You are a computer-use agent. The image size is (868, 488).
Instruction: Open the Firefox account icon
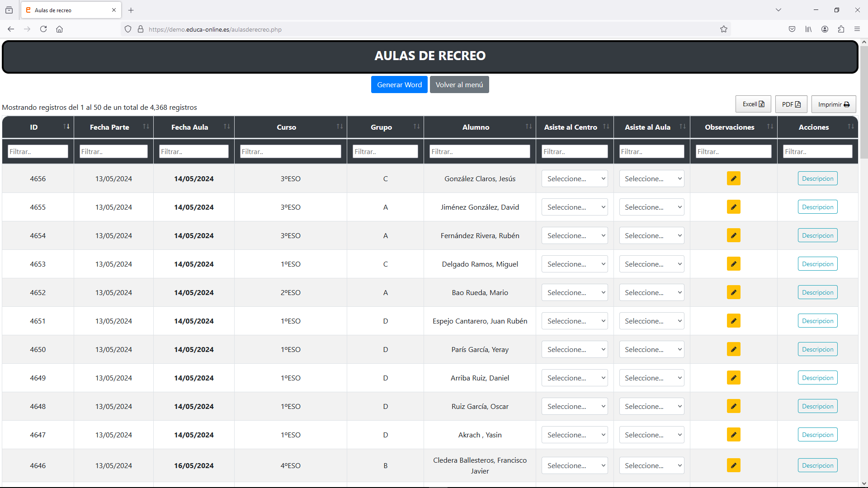click(825, 29)
